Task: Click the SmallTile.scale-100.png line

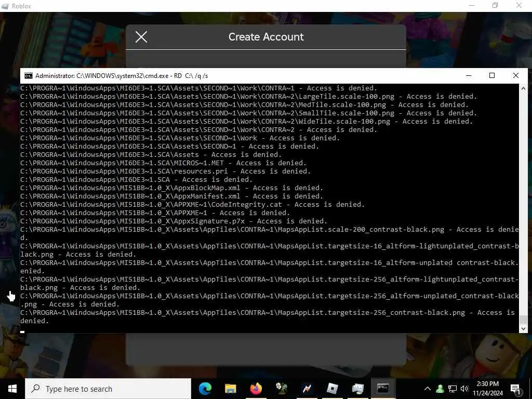Action: (x=249, y=113)
